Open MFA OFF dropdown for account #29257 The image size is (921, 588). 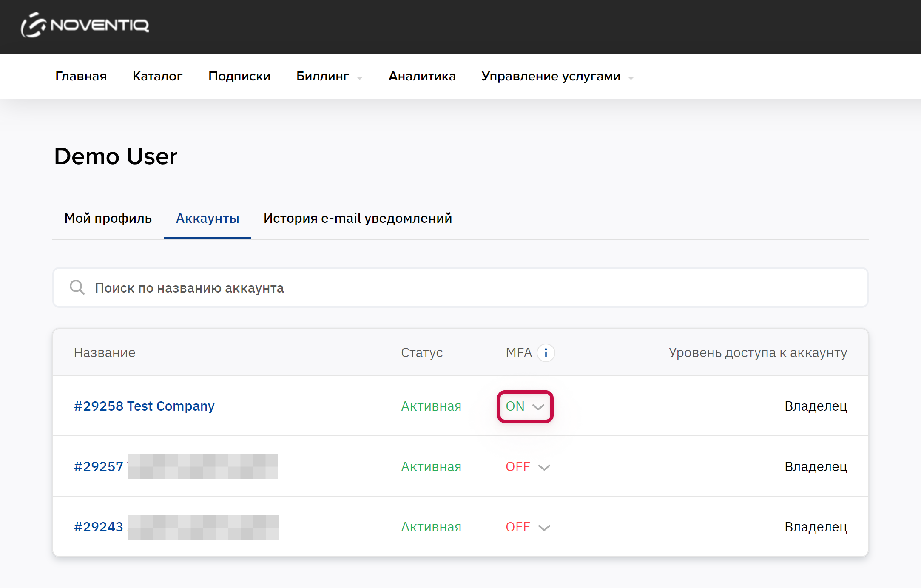528,467
